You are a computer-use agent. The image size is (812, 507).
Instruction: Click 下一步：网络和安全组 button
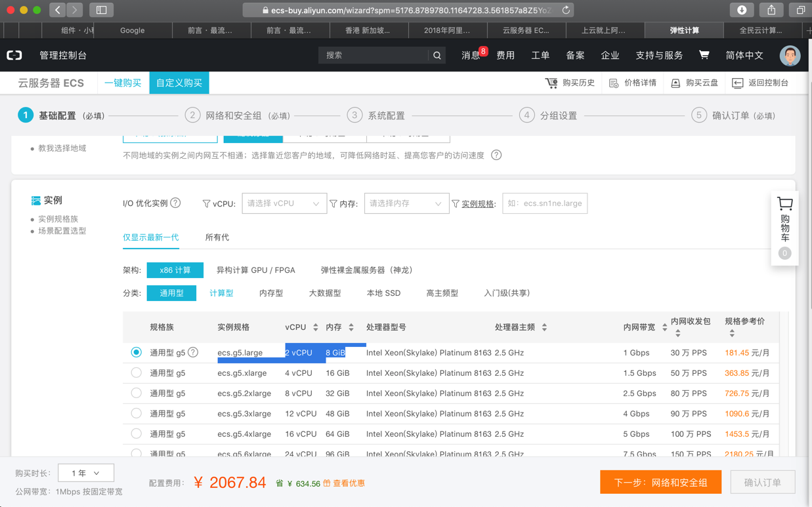click(660, 483)
